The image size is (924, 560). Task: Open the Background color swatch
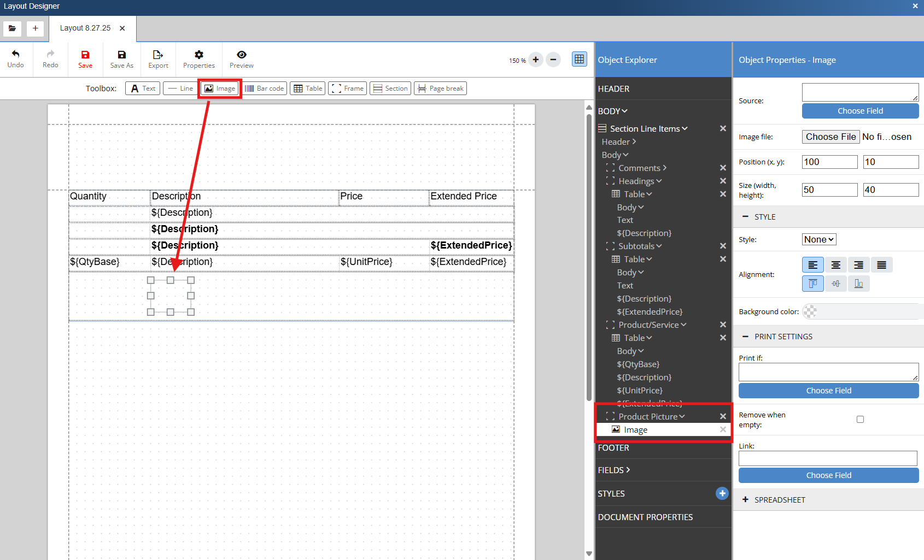(810, 311)
